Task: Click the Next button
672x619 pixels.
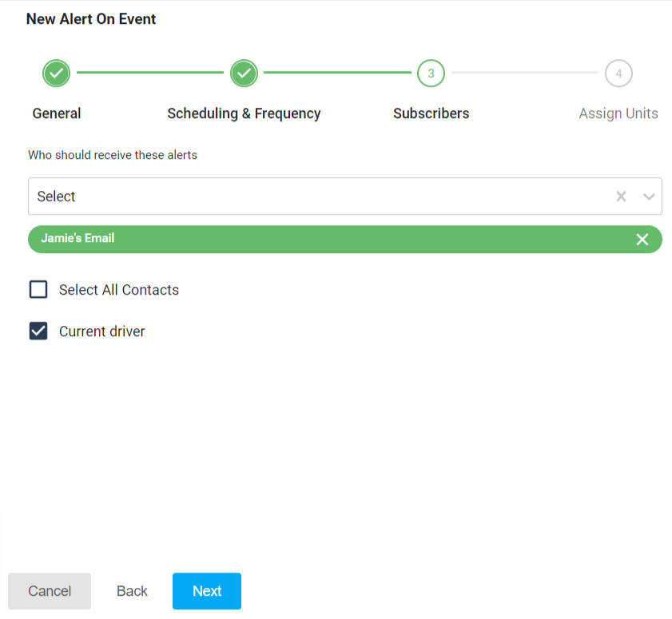Action: coord(206,591)
